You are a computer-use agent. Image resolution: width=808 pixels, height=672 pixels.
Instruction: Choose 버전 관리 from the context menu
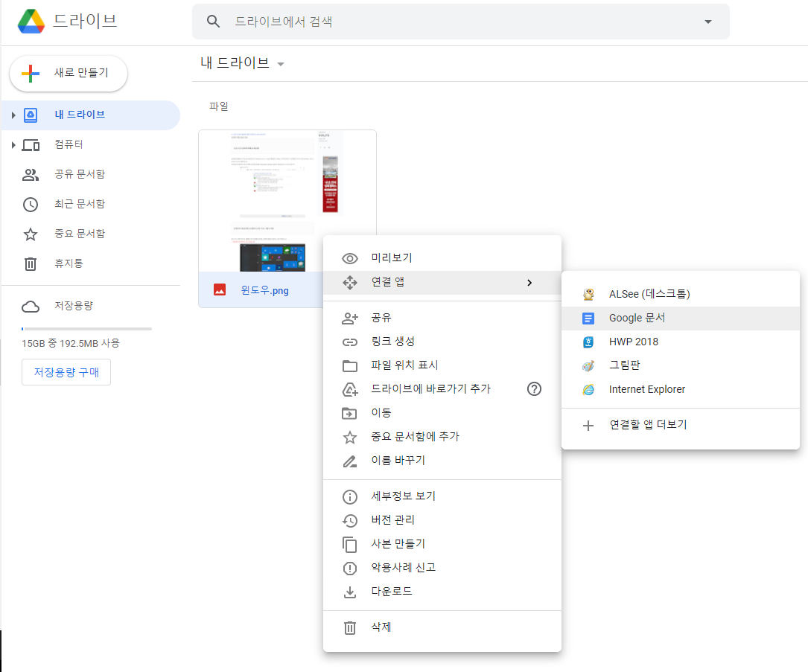point(442,520)
